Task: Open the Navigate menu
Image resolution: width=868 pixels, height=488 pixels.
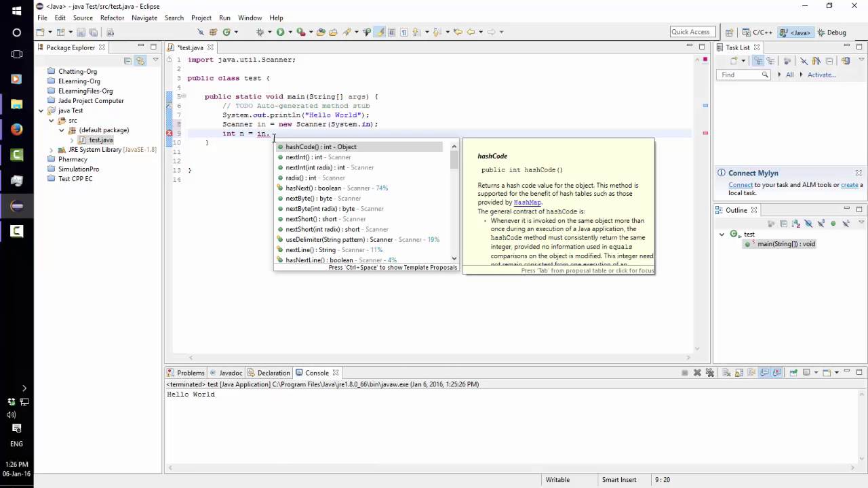Action: click(x=144, y=18)
